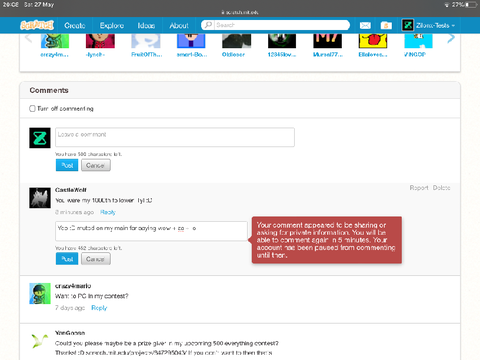Open crazy4mario's avatar in comments
Screen dimensions: 480x360
point(40,294)
